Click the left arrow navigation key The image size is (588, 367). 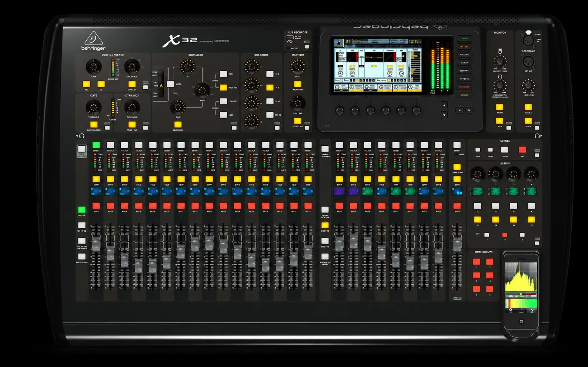tap(460, 110)
